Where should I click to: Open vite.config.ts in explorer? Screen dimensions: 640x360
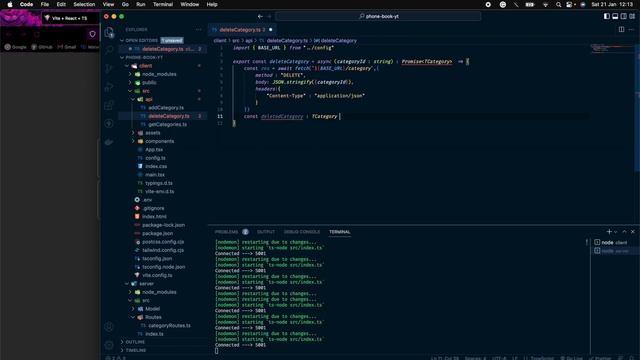tap(157, 275)
